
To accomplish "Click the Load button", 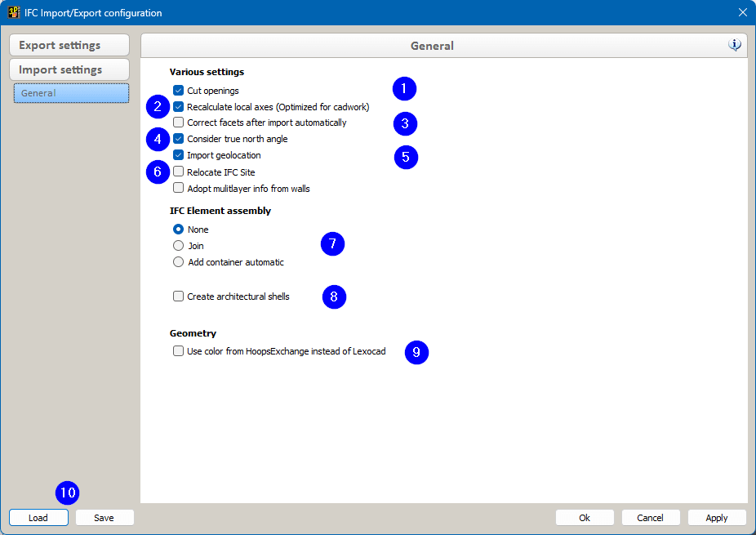I will coord(38,518).
